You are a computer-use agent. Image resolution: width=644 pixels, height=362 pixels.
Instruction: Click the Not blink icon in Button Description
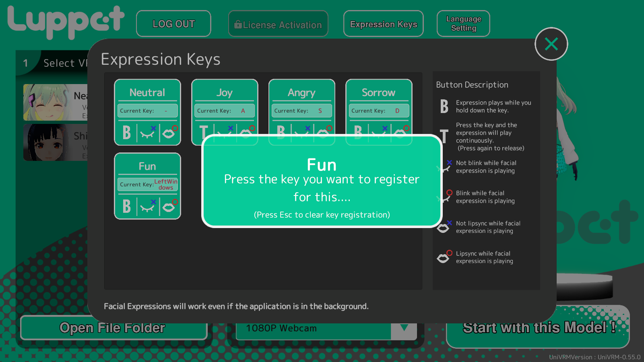pyautogui.click(x=445, y=166)
